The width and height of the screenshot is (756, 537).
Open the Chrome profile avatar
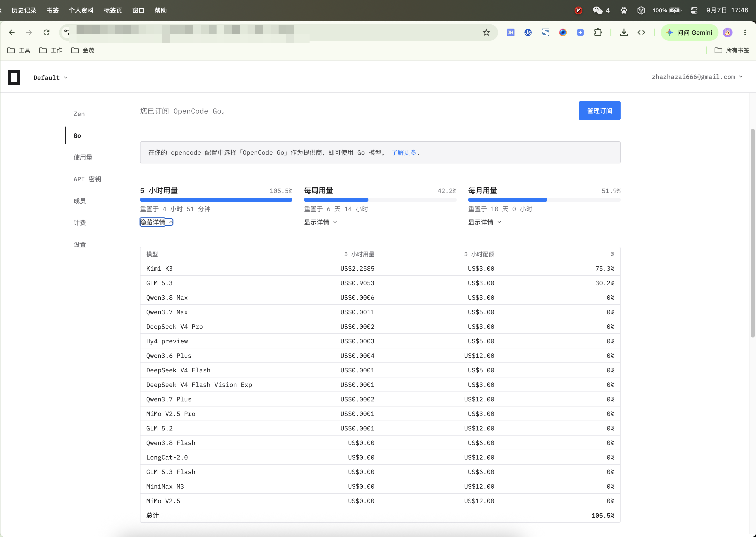[x=728, y=32]
